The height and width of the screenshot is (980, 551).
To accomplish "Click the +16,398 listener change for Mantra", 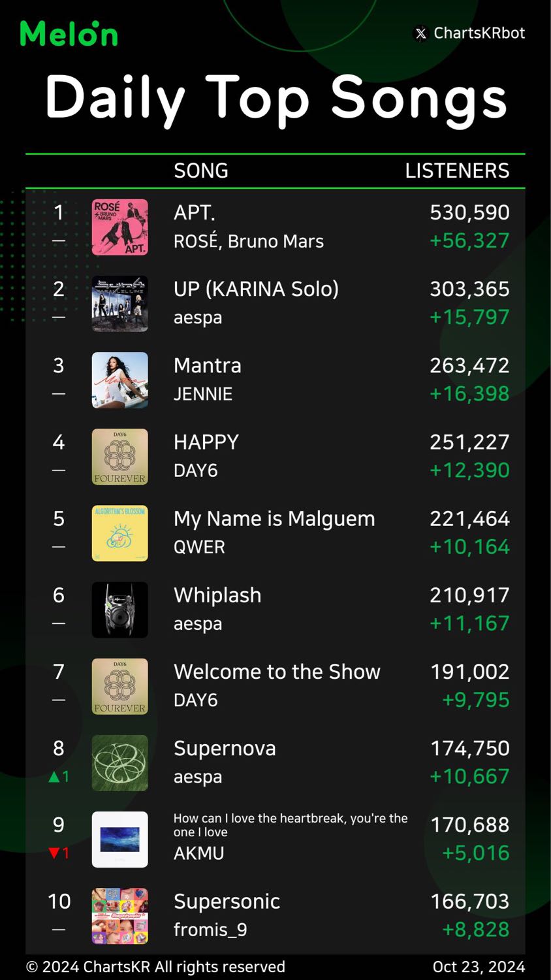I will [469, 394].
